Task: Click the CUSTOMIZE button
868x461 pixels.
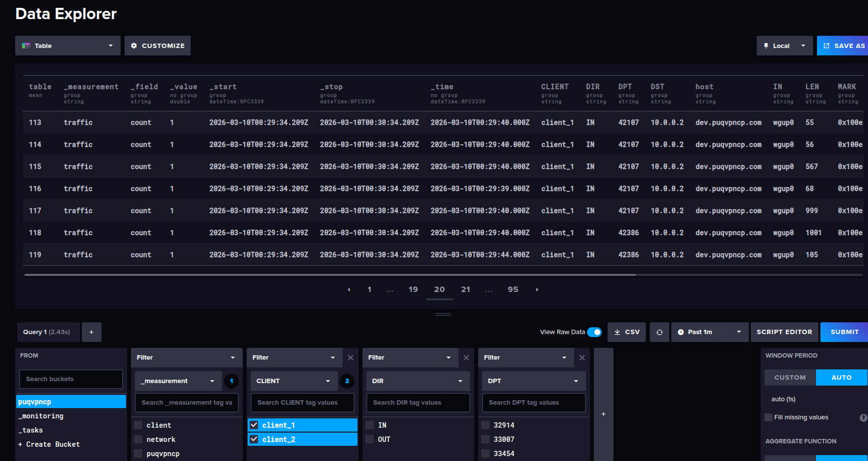Action: click(x=157, y=46)
